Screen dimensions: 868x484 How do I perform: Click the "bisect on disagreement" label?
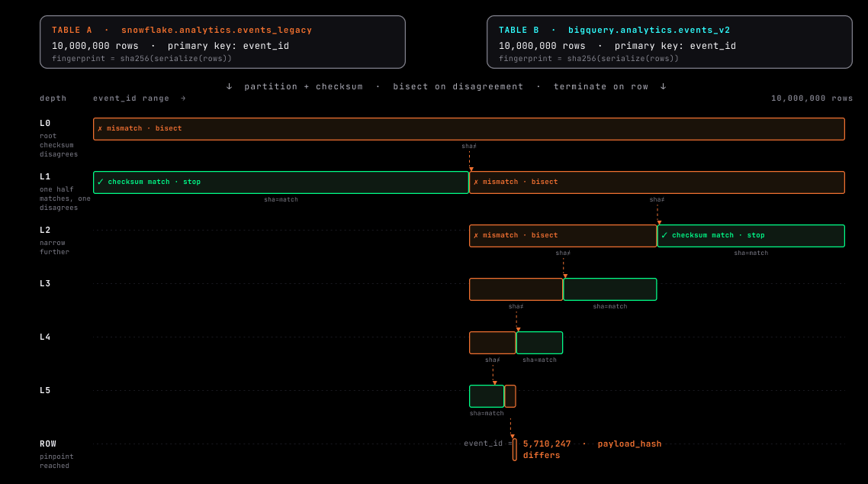click(458, 86)
